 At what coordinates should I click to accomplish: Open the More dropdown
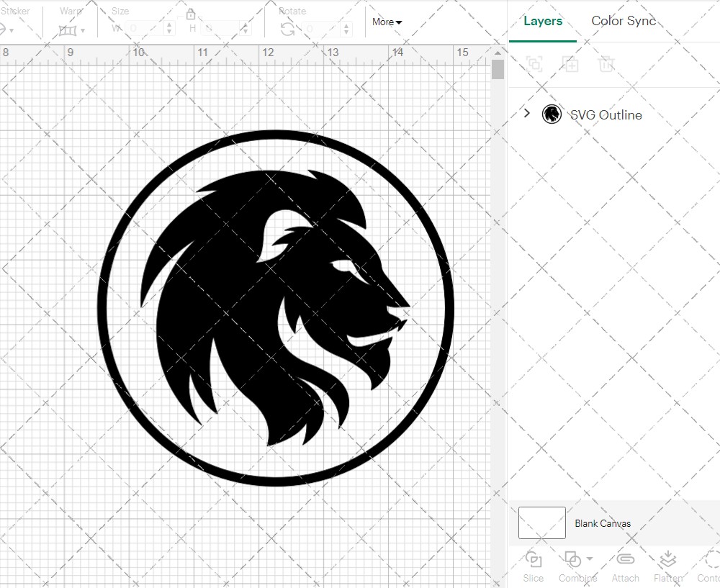pyautogui.click(x=387, y=22)
